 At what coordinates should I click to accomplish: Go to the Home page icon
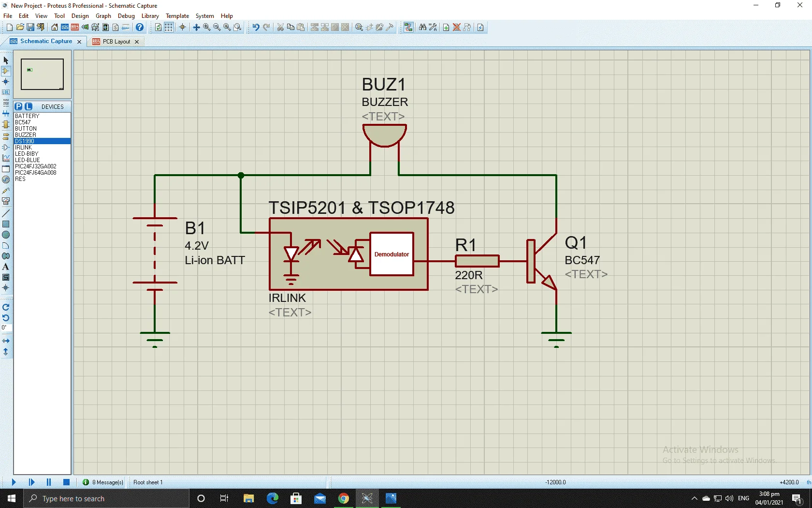(x=55, y=28)
